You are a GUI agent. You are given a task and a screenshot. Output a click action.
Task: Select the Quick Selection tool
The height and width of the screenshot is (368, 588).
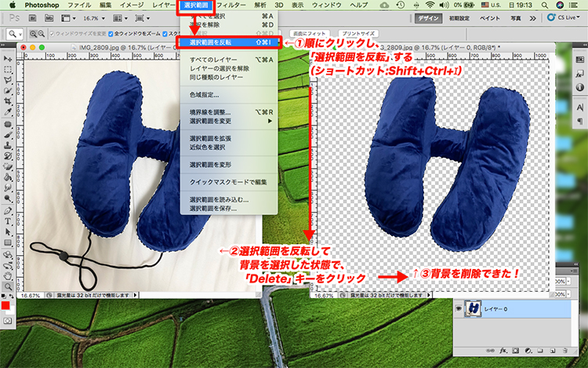click(8, 91)
